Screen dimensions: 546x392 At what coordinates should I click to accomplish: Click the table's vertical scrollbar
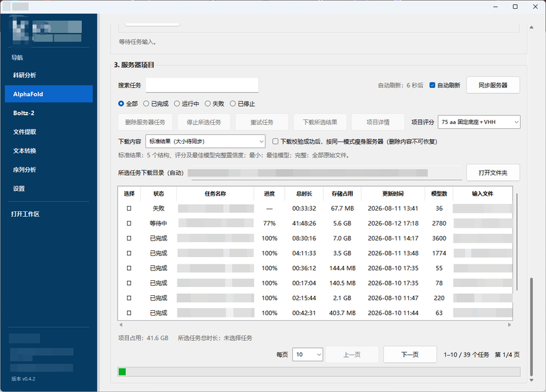coord(517,242)
